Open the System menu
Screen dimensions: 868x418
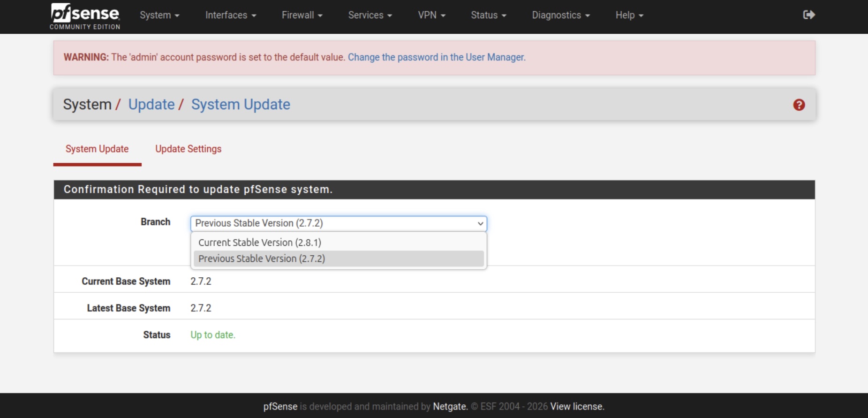coord(159,15)
